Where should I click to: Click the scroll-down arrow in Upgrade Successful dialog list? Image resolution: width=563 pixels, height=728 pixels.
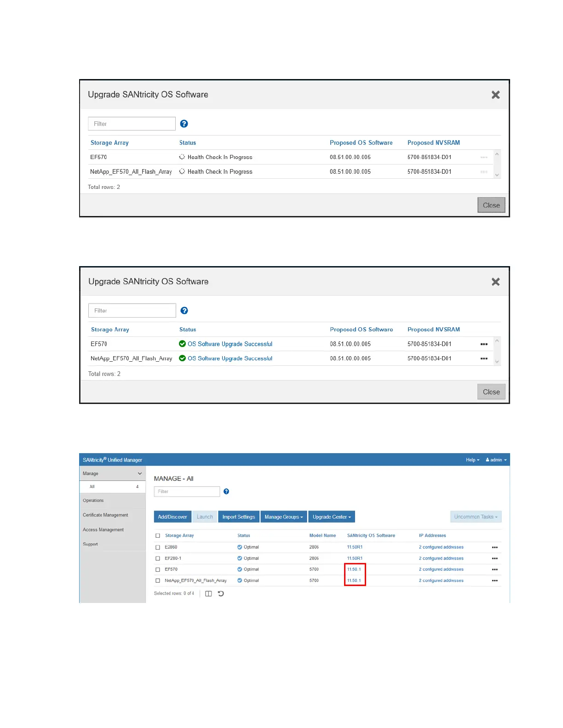point(497,362)
